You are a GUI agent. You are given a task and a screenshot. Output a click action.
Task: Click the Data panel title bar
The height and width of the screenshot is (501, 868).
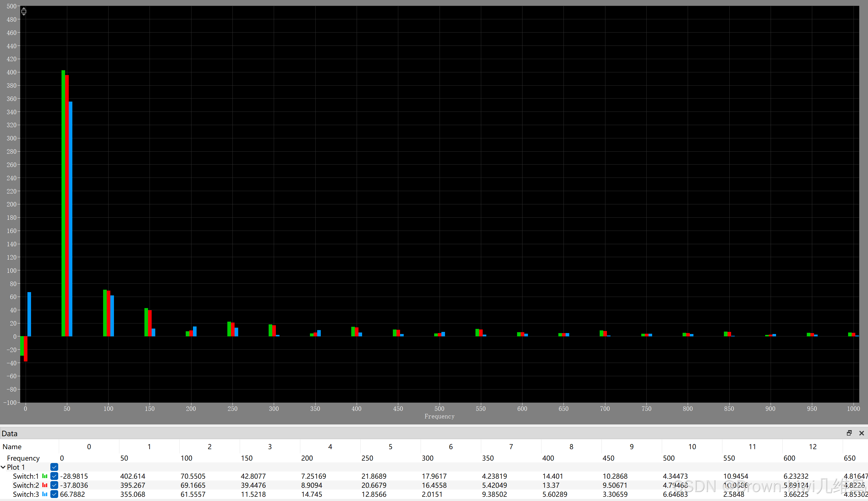click(x=413, y=433)
